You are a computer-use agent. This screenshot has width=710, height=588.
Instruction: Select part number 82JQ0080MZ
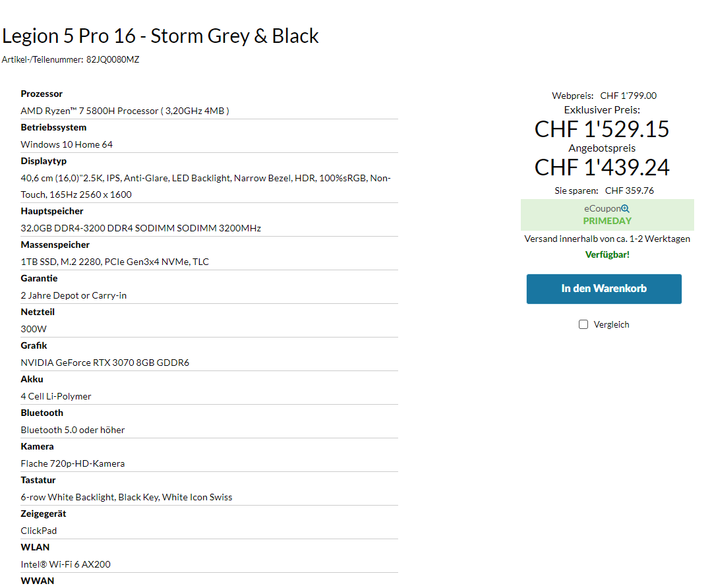click(113, 60)
